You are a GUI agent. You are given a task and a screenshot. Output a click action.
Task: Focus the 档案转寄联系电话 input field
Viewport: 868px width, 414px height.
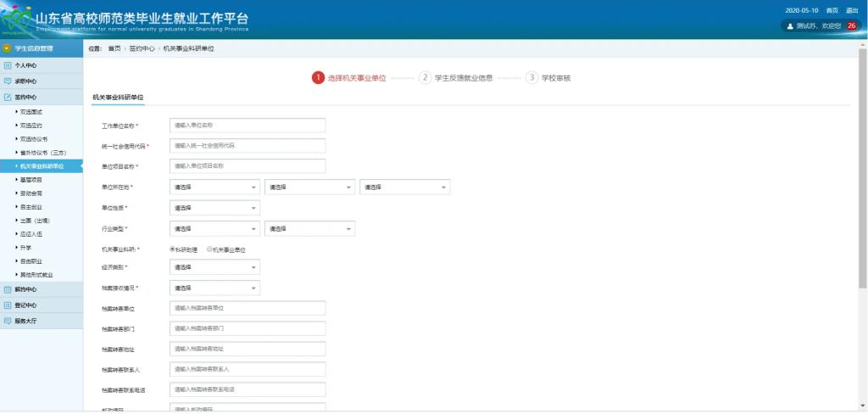pos(248,389)
